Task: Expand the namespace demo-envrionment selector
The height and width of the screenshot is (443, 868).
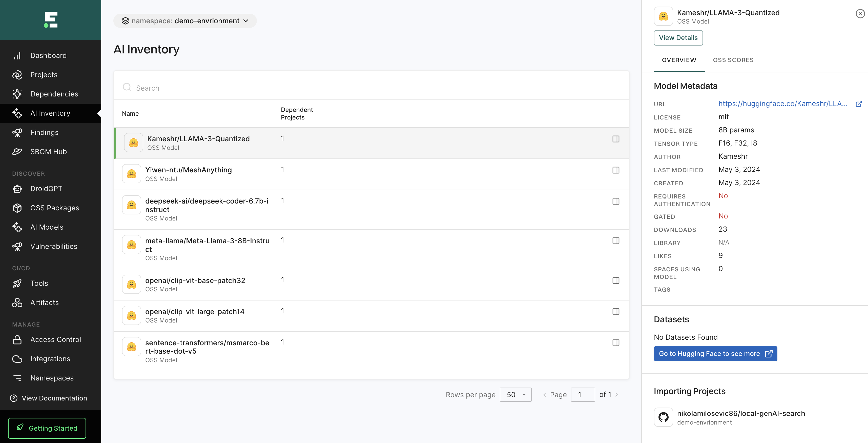Action: click(x=185, y=21)
